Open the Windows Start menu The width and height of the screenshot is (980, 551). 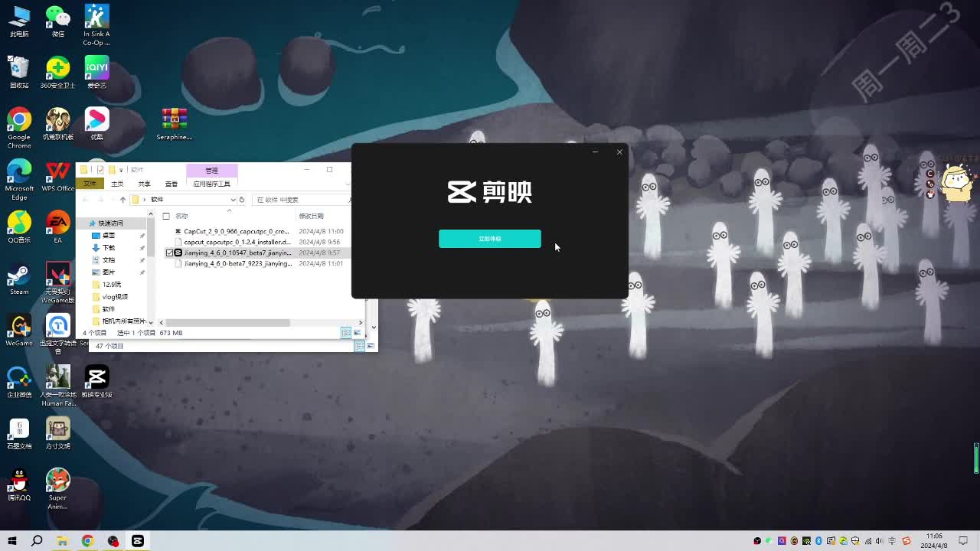(x=11, y=541)
